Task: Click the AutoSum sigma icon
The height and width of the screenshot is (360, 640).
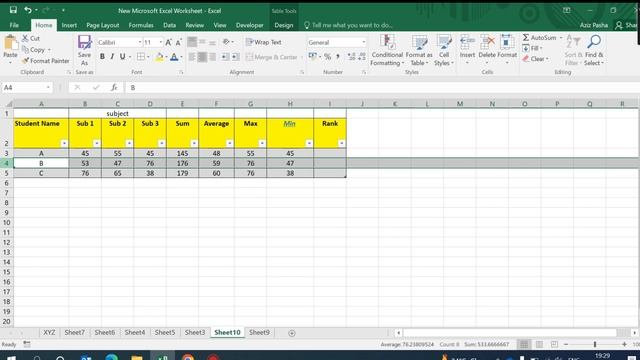Action: [x=526, y=38]
